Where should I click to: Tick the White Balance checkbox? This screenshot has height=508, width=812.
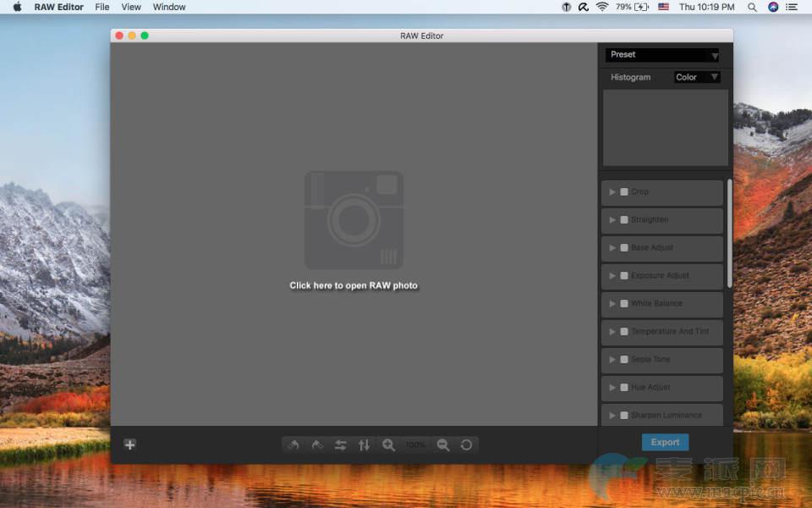pos(624,304)
